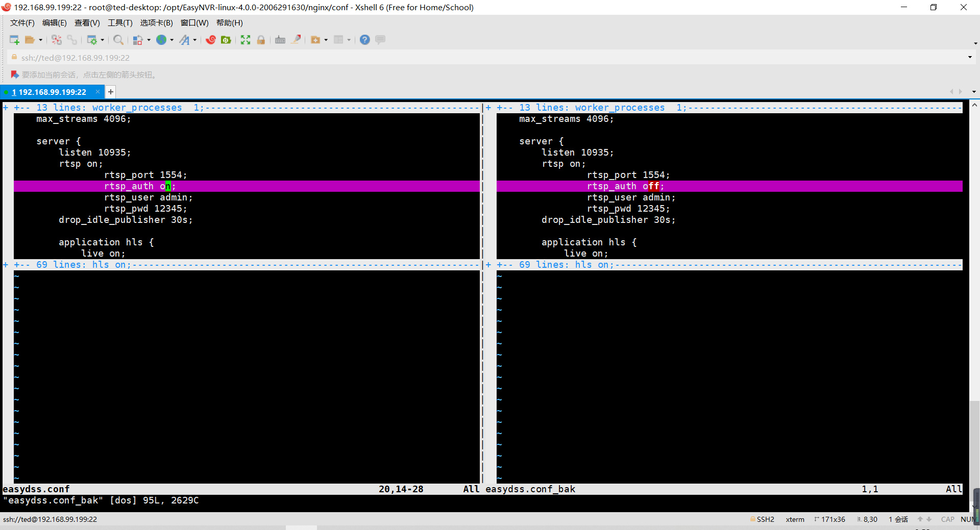Open the sessions folder icon
The height and width of the screenshot is (530, 980).
pyautogui.click(x=30, y=40)
